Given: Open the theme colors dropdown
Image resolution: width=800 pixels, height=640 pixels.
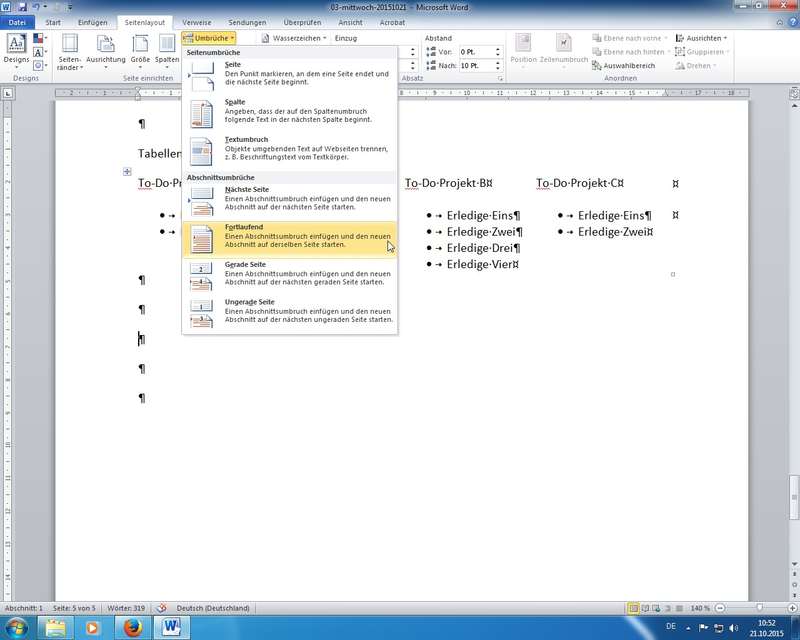Looking at the screenshot, I should point(40,38).
